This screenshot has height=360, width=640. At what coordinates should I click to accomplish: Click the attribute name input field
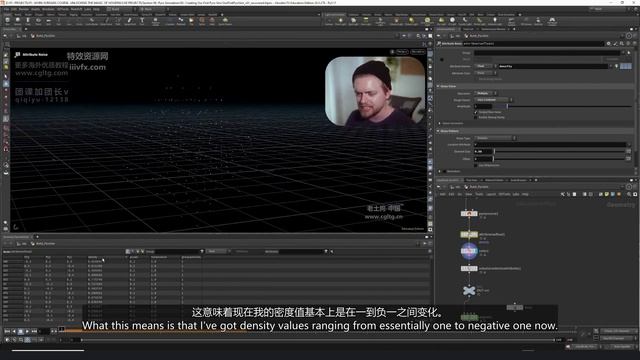click(553, 66)
